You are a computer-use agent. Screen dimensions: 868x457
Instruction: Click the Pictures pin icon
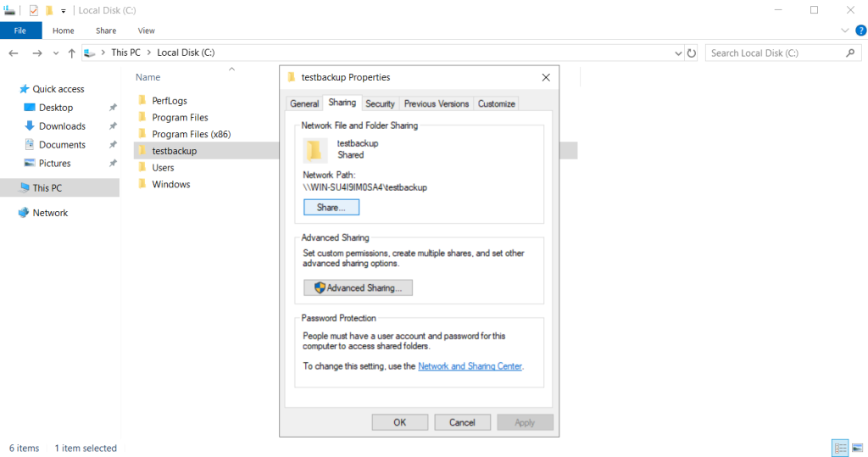click(113, 164)
